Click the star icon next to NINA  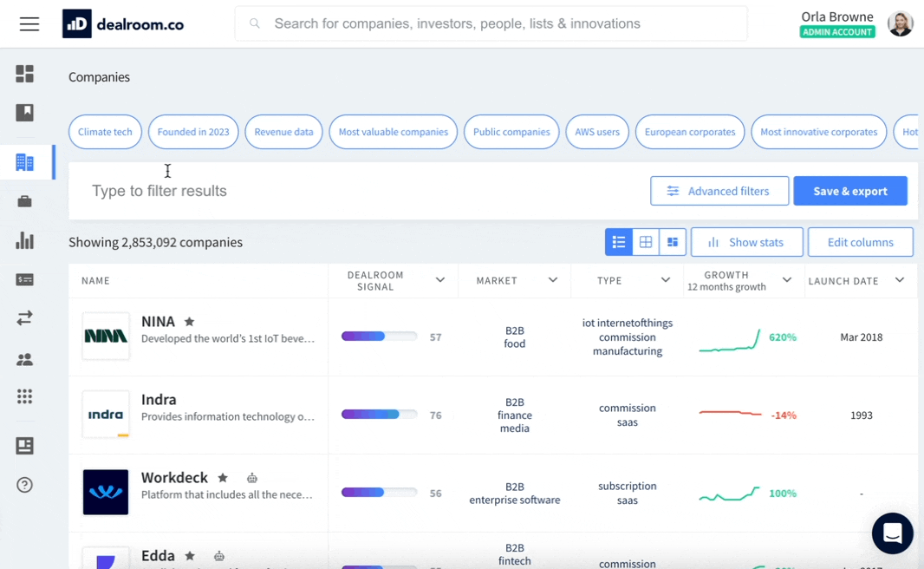click(189, 321)
